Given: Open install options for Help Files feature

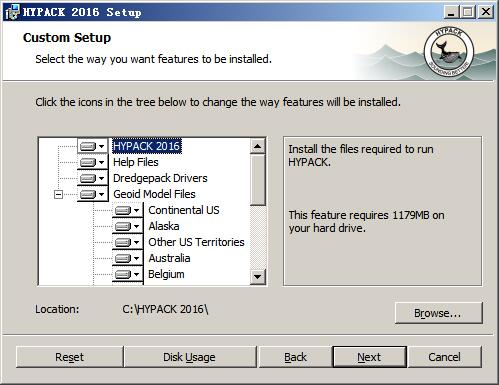Looking at the screenshot, I should (x=92, y=162).
